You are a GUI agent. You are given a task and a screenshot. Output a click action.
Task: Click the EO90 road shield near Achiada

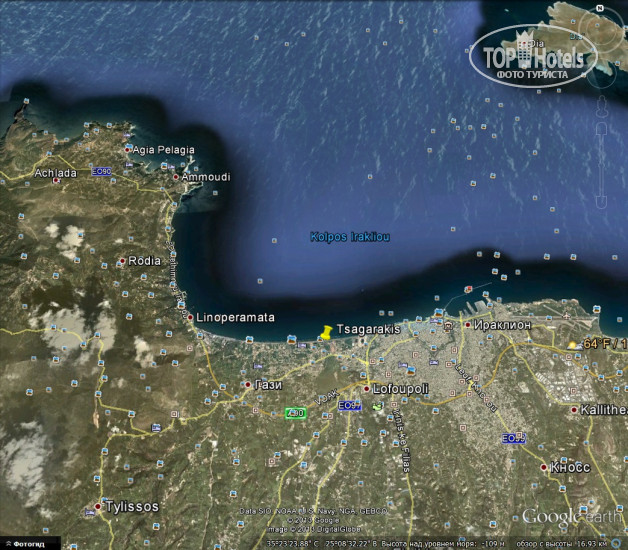[x=101, y=172]
